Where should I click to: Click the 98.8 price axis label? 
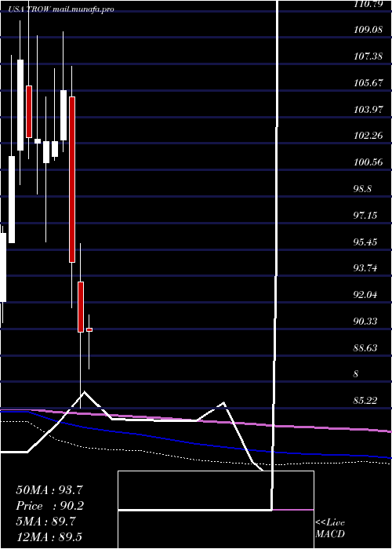point(362,189)
